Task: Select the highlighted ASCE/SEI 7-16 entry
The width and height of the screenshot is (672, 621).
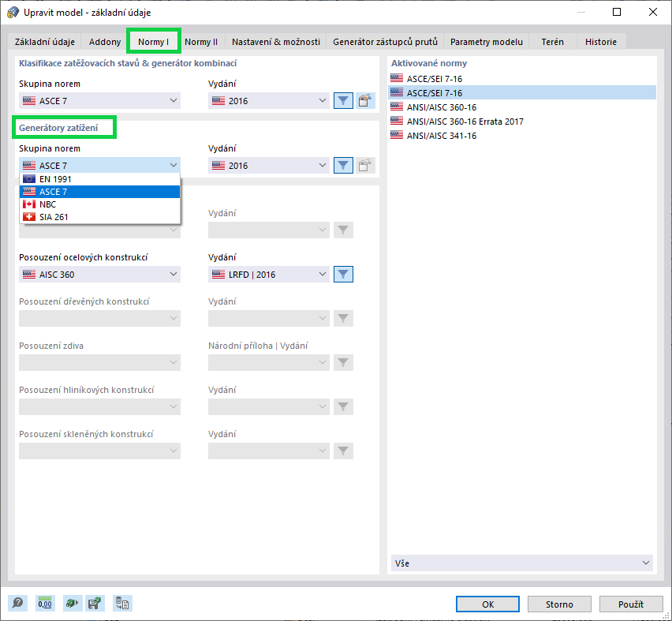Action: (x=522, y=92)
